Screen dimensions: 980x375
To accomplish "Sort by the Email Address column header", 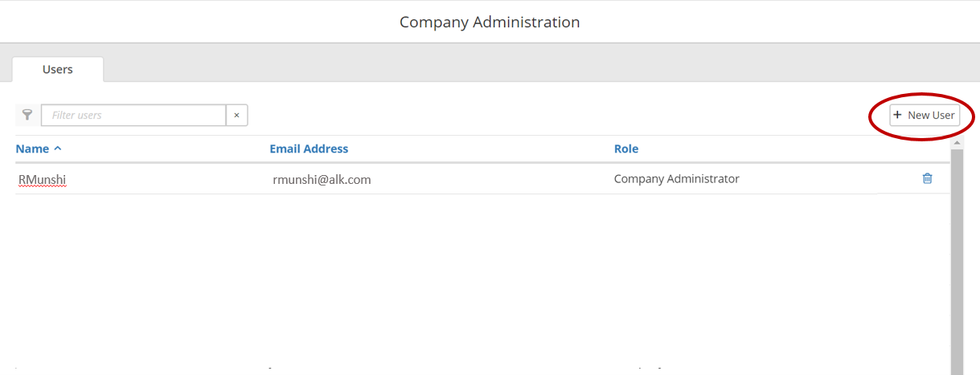I will (x=309, y=149).
